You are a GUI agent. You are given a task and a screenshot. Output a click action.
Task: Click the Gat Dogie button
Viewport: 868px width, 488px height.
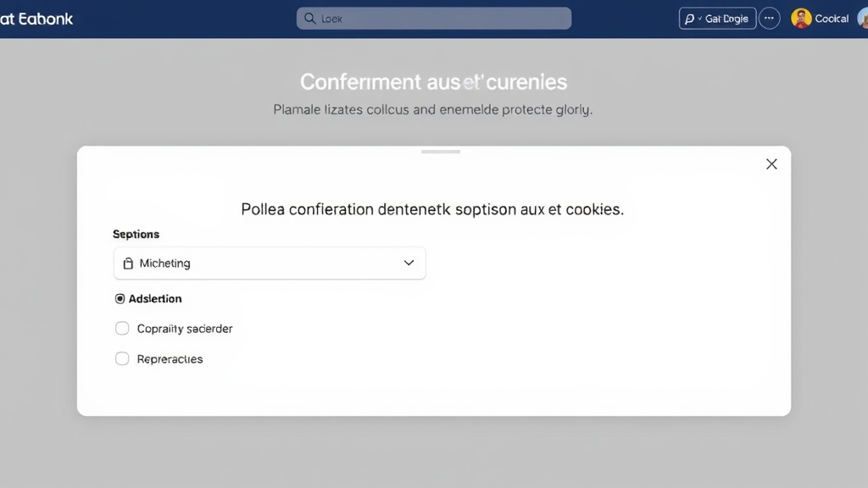click(x=716, y=17)
